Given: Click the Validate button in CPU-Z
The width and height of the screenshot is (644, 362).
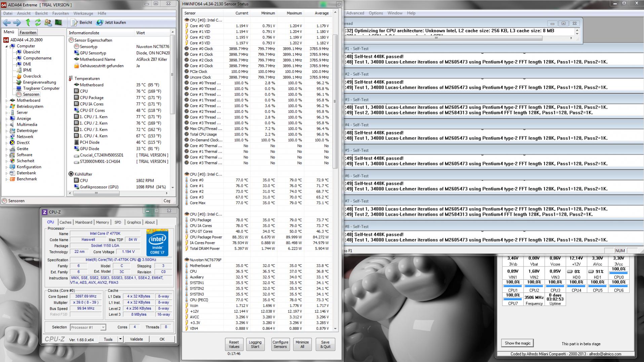Looking at the screenshot, I should (x=136, y=339).
